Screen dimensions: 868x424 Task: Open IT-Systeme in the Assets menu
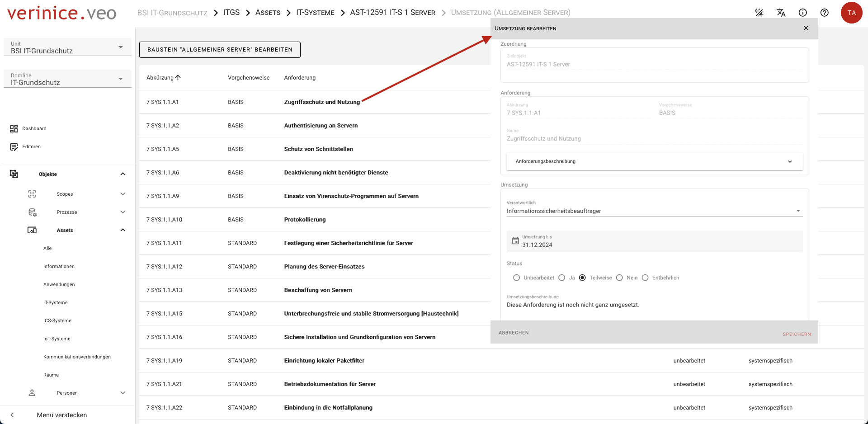(x=55, y=303)
